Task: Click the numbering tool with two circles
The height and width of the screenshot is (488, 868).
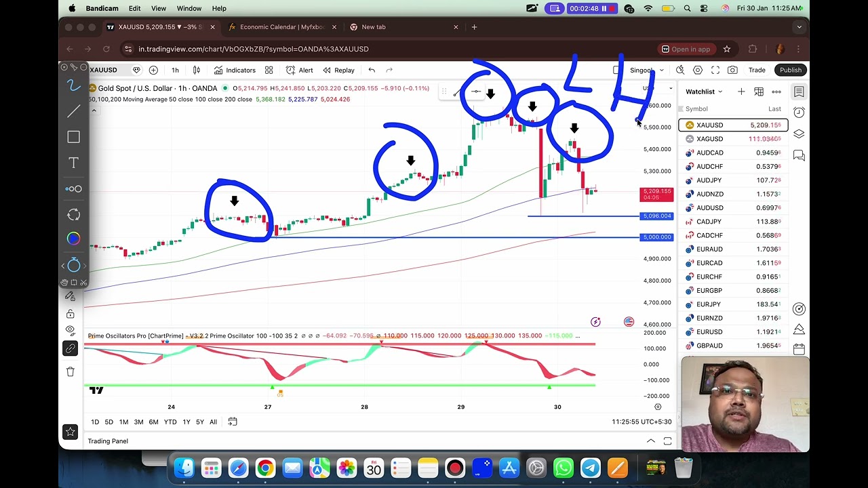Action: coord(73,189)
